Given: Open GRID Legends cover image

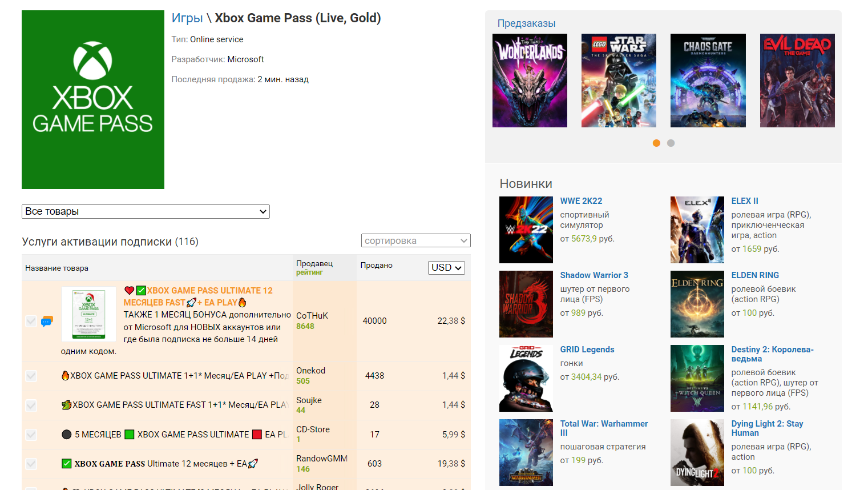Looking at the screenshot, I should pos(526,378).
